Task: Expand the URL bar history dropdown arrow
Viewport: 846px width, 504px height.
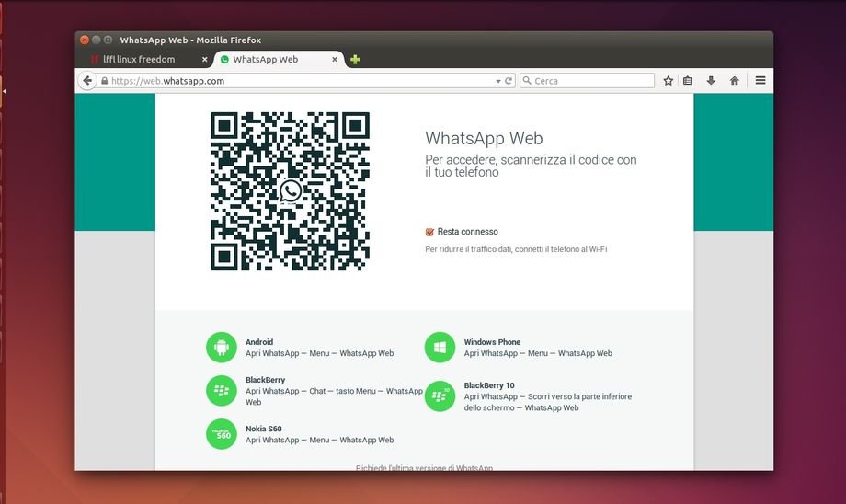Action: pos(497,81)
